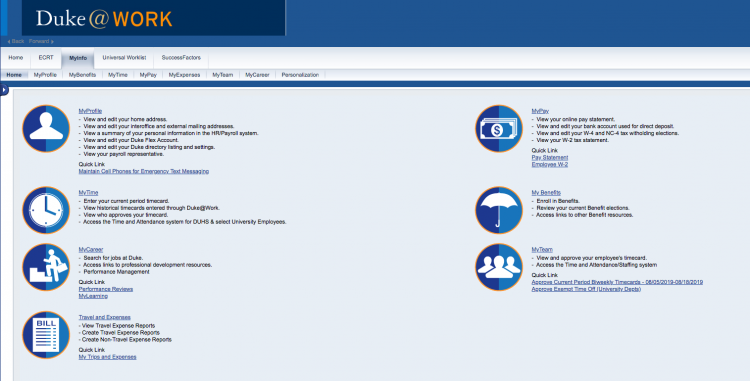Screen dimensions: 750x381
Task: Open the Universal Worklist tab
Action: coord(124,58)
